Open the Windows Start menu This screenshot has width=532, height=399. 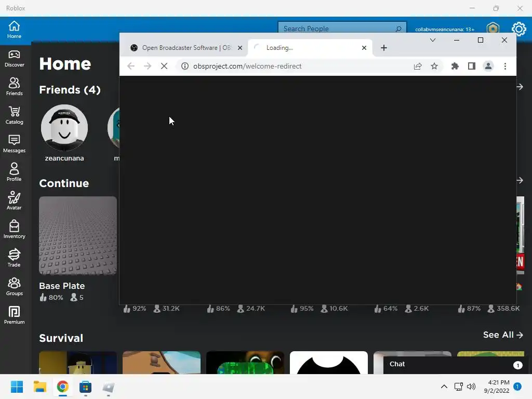pos(17,387)
